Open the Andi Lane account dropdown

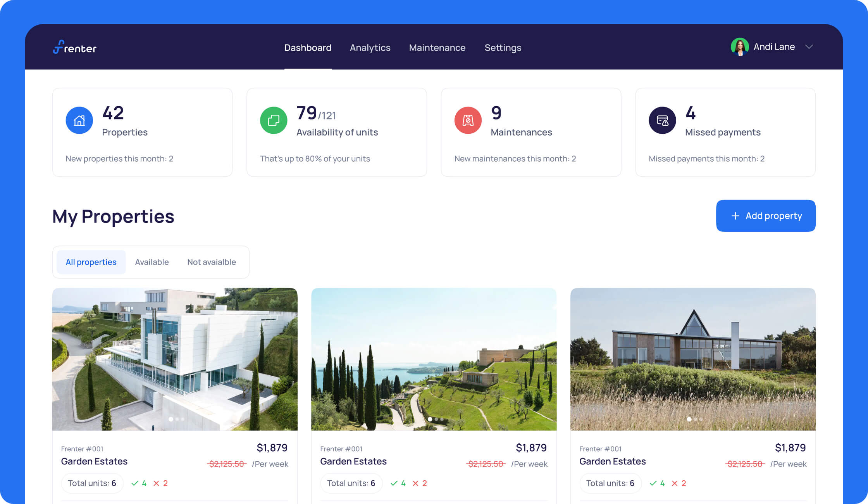(774, 47)
